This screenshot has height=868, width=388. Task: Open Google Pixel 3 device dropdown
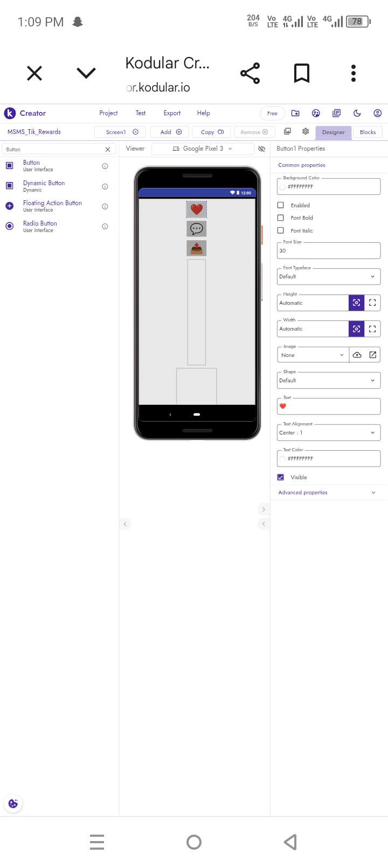[x=203, y=149]
